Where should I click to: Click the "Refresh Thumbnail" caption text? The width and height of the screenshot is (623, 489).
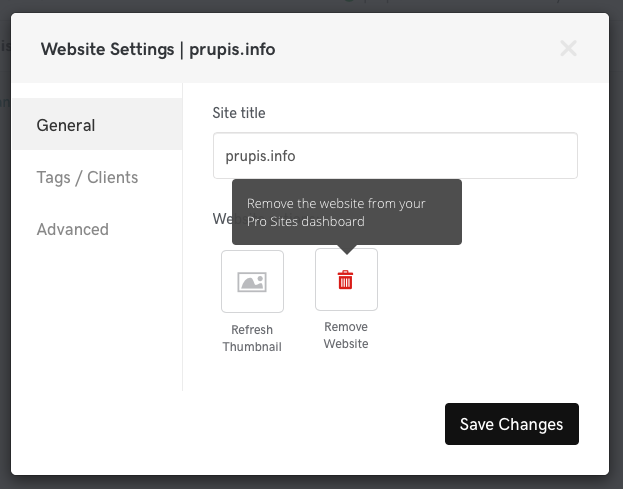tap(252, 338)
